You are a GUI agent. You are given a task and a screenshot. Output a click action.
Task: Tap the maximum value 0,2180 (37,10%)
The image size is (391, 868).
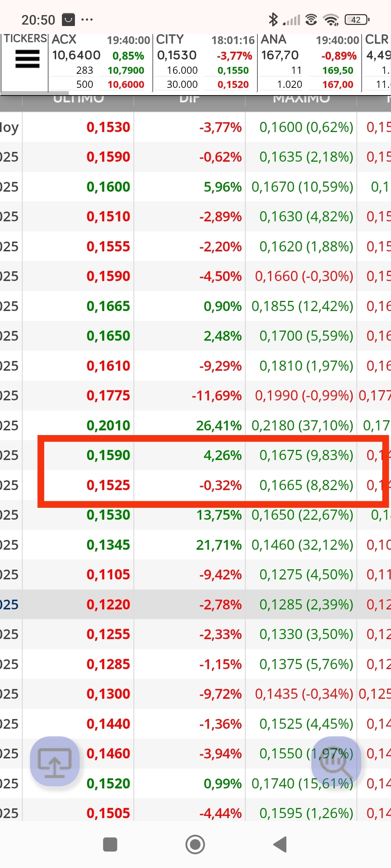pyautogui.click(x=302, y=426)
